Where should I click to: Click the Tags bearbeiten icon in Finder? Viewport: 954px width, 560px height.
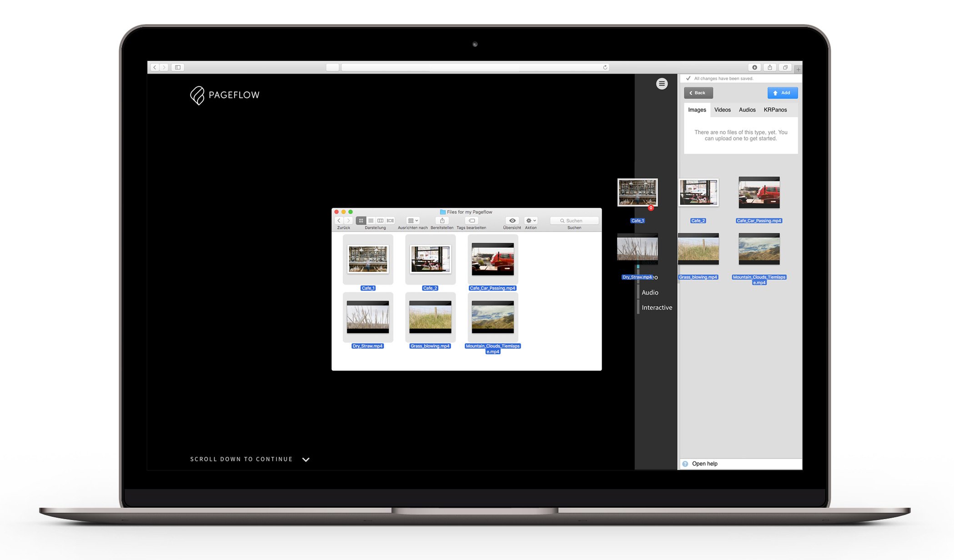[x=472, y=220]
